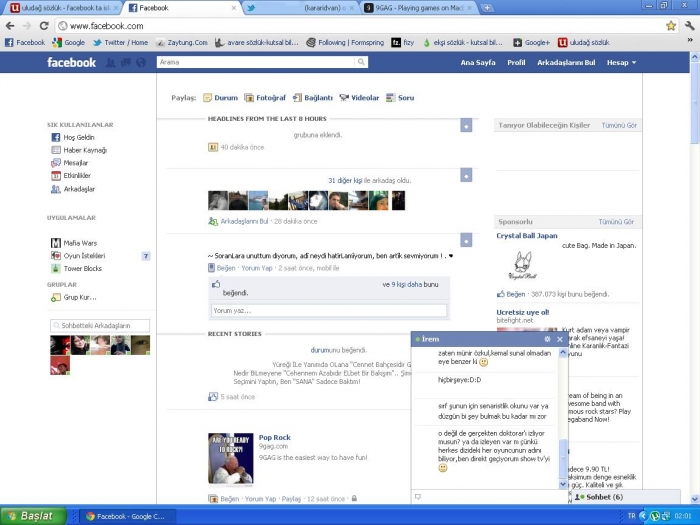The image size is (700, 525).
Task: Close the İrem chat window
Action: pyautogui.click(x=560, y=339)
